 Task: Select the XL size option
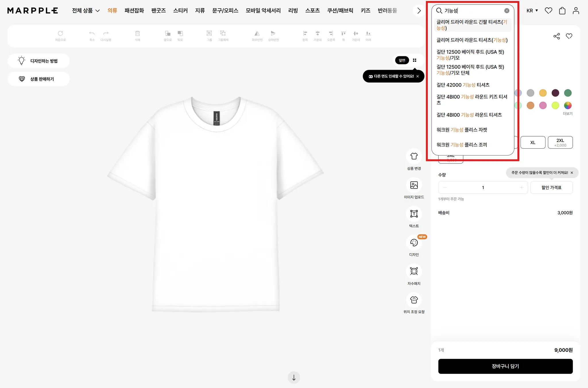pyautogui.click(x=533, y=143)
